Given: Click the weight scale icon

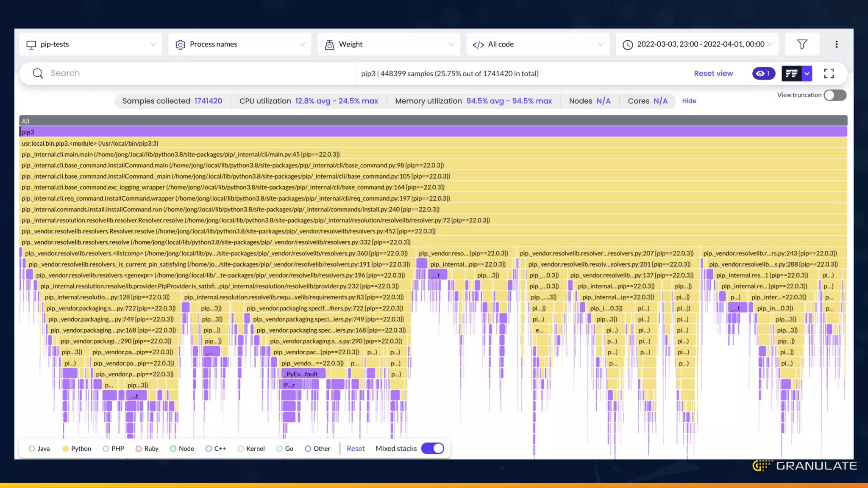Looking at the screenshot, I should [329, 44].
